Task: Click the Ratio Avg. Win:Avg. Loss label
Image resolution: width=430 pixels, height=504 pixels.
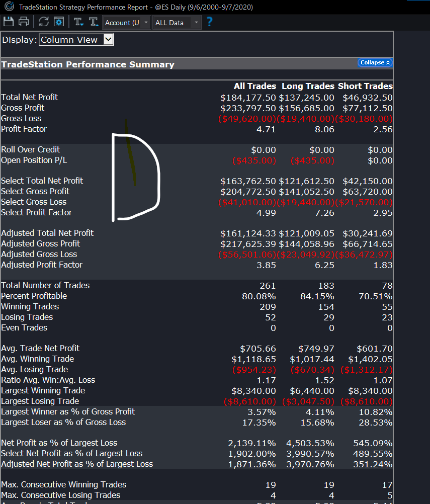Action: click(48, 380)
